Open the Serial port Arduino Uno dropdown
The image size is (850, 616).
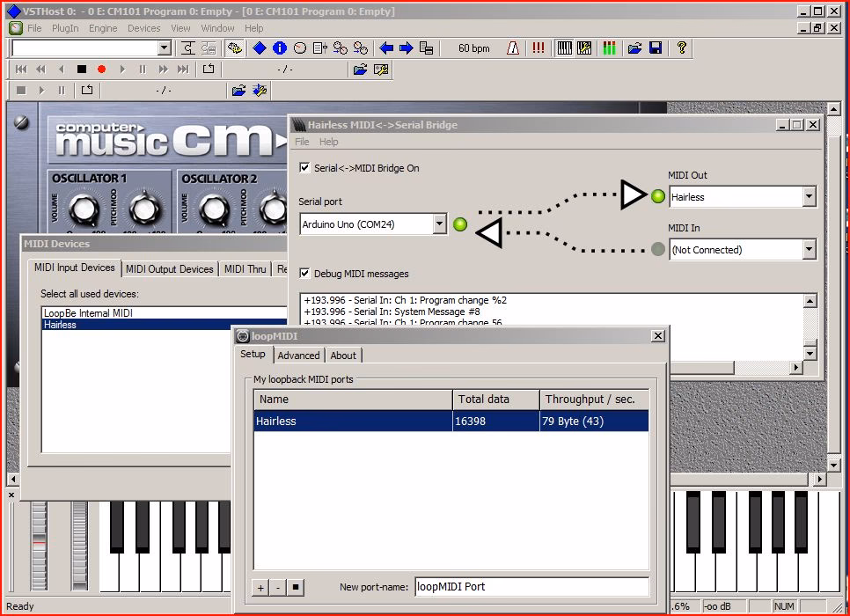click(x=440, y=224)
